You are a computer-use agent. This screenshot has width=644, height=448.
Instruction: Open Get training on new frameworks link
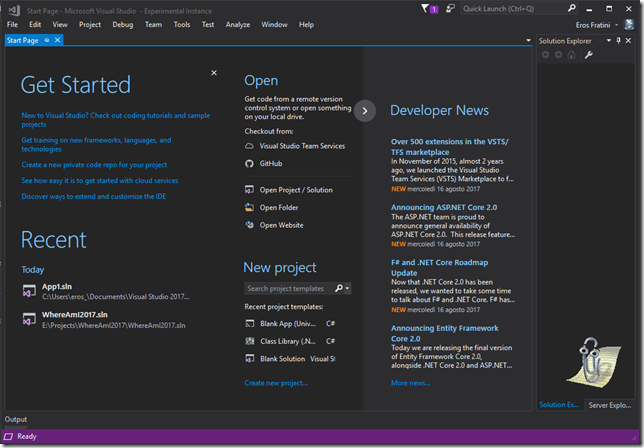[x=96, y=145]
